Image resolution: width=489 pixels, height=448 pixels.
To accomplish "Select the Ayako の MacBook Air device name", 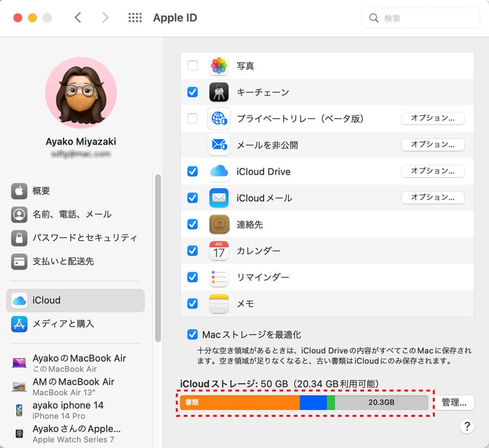I will [79, 358].
